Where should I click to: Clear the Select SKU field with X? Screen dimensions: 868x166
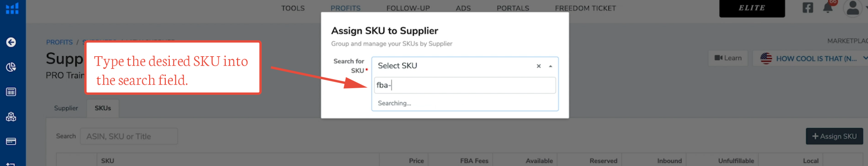538,66
